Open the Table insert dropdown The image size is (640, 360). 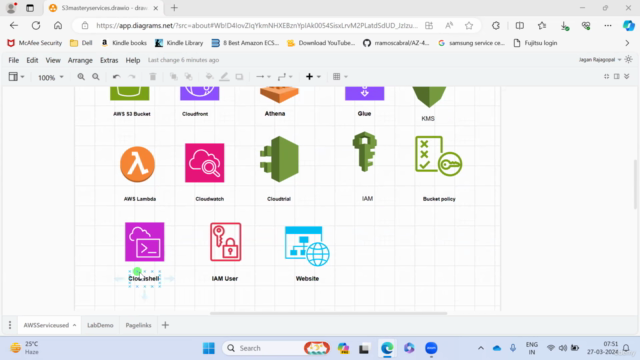click(x=340, y=77)
